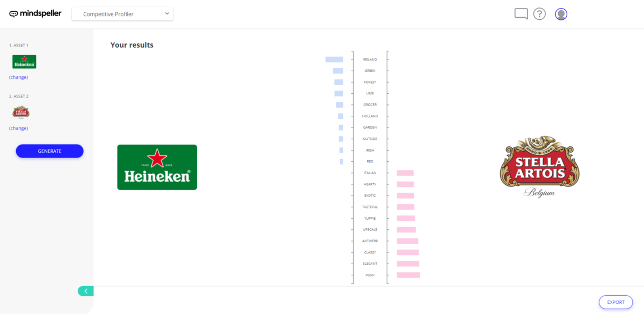Viewport: 644px width, 314px height.
Task: Click the pink bar for POSH
Action: coord(408,275)
